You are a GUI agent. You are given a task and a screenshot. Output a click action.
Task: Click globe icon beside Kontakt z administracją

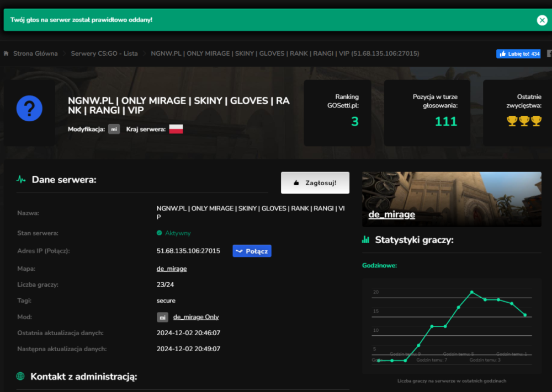[x=20, y=376]
